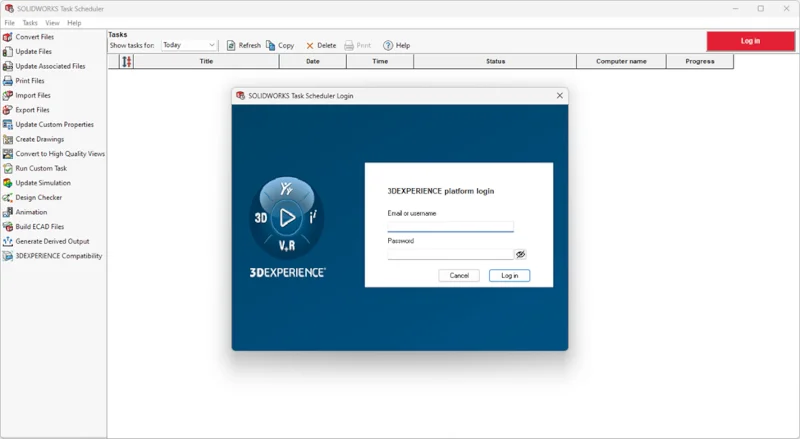Open the Design Checker task icon
This screenshot has height=439, width=800.
tap(8, 198)
